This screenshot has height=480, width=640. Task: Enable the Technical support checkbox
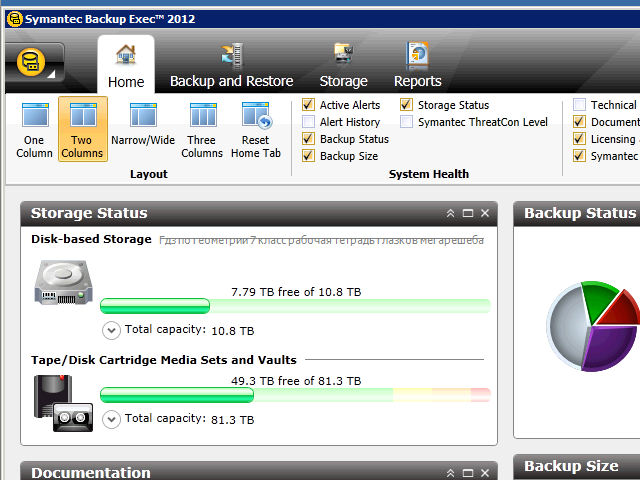click(580, 105)
